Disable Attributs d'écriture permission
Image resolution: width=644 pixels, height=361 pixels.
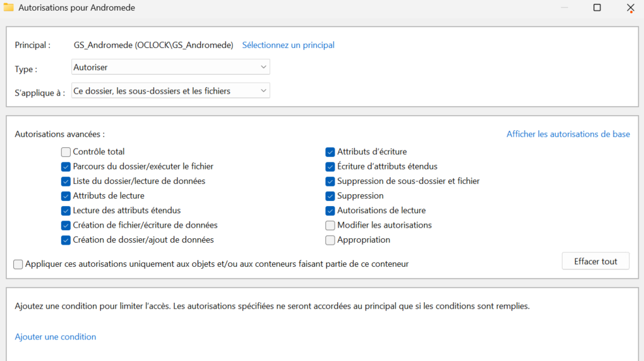coord(330,152)
